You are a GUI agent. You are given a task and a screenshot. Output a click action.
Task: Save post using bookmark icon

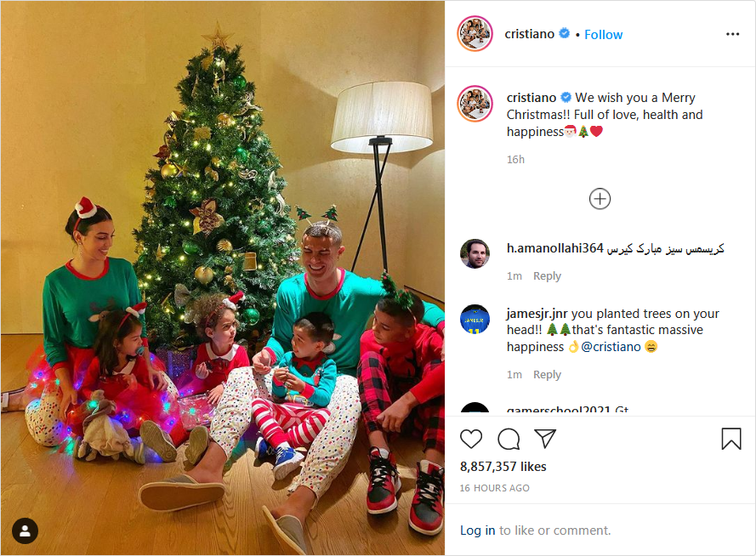click(x=731, y=439)
